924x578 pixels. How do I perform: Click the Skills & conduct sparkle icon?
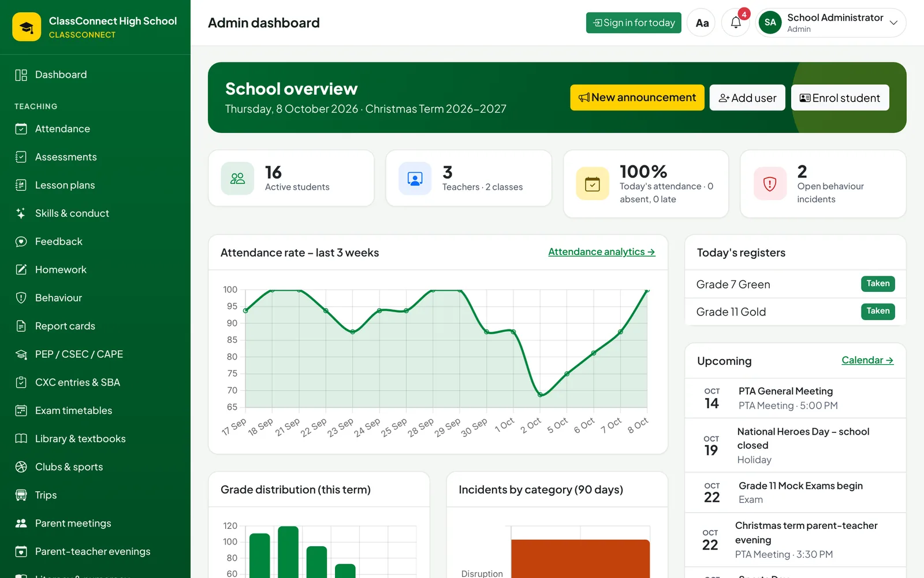point(21,213)
